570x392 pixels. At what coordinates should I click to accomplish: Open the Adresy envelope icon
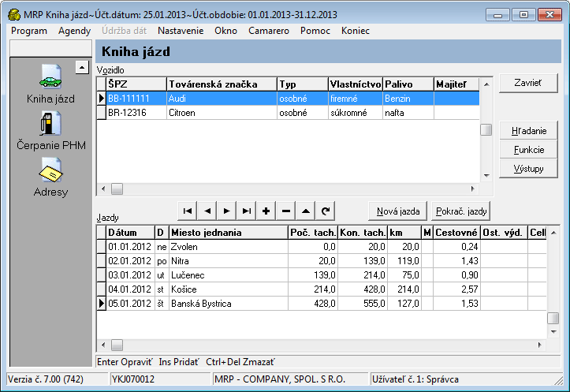click(x=50, y=170)
